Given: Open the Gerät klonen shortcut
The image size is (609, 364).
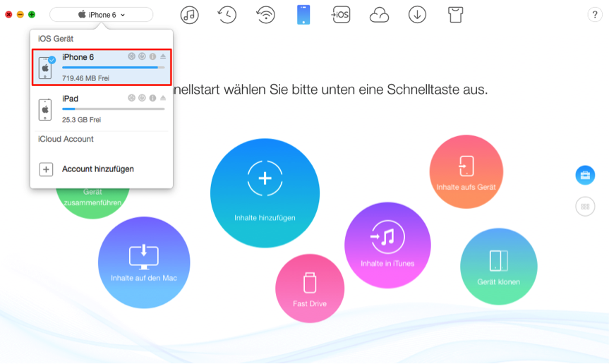Looking at the screenshot, I should pos(499,267).
